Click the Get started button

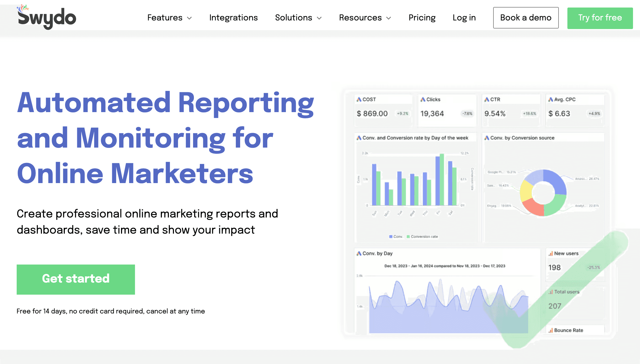coord(76,279)
